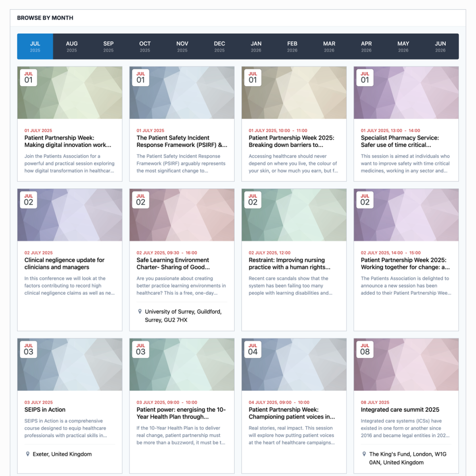Click JUL 01 date badge on Specialist Pharmacy card
The image size is (476, 476).
pos(365,78)
